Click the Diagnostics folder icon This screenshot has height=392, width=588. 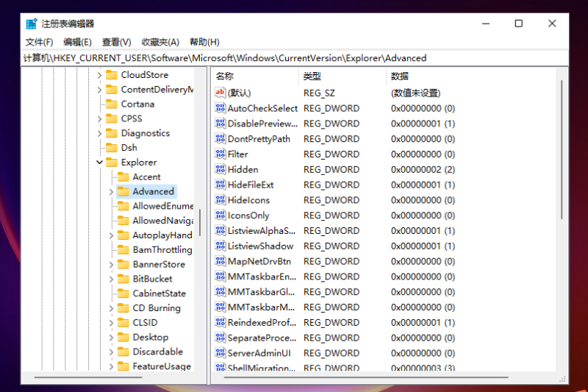[x=112, y=133]
